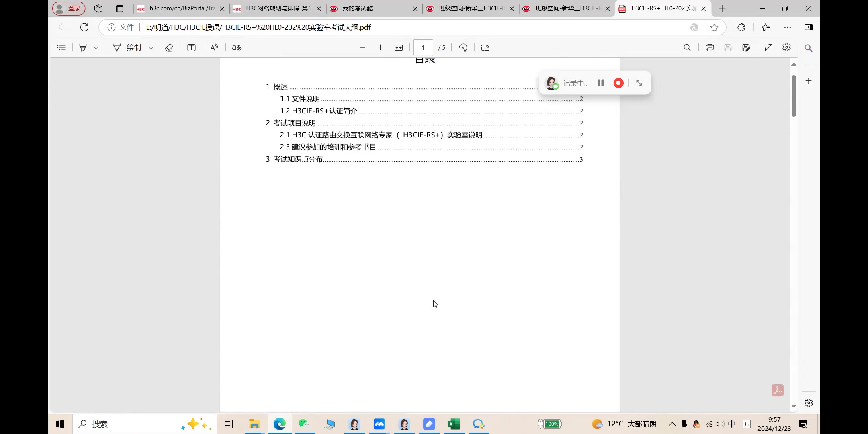Image resolution: width=868 pixels, height=434 pixels.
Task: Select the highlighter tool
Action: [x=83, y=47]
